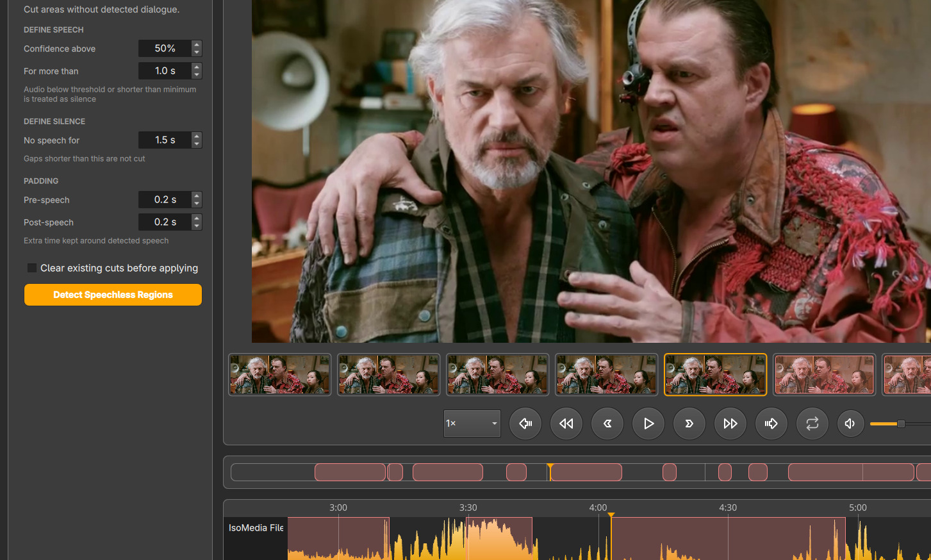Click the double-arrow fast forward button

pyautogui.click(x=730, y=424)
